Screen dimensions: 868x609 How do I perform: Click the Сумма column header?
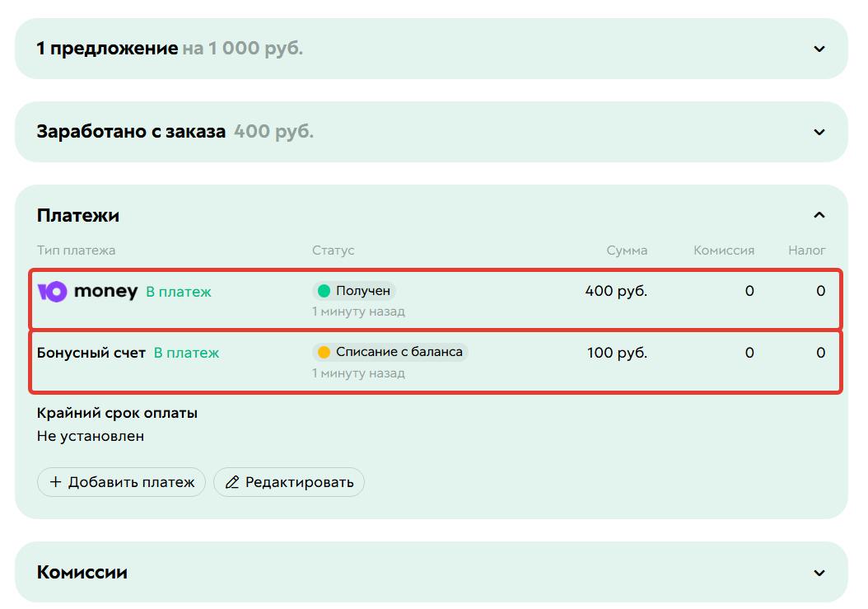(x=627, y=251)
